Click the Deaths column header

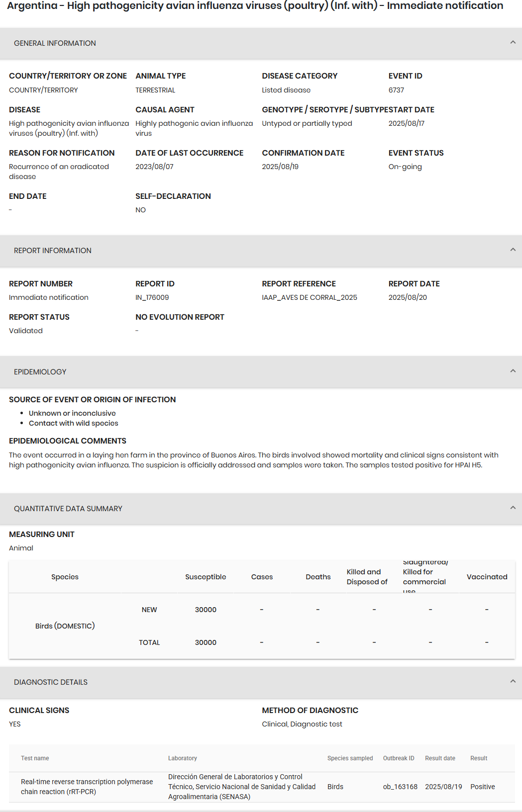click(x=318, y=577)
